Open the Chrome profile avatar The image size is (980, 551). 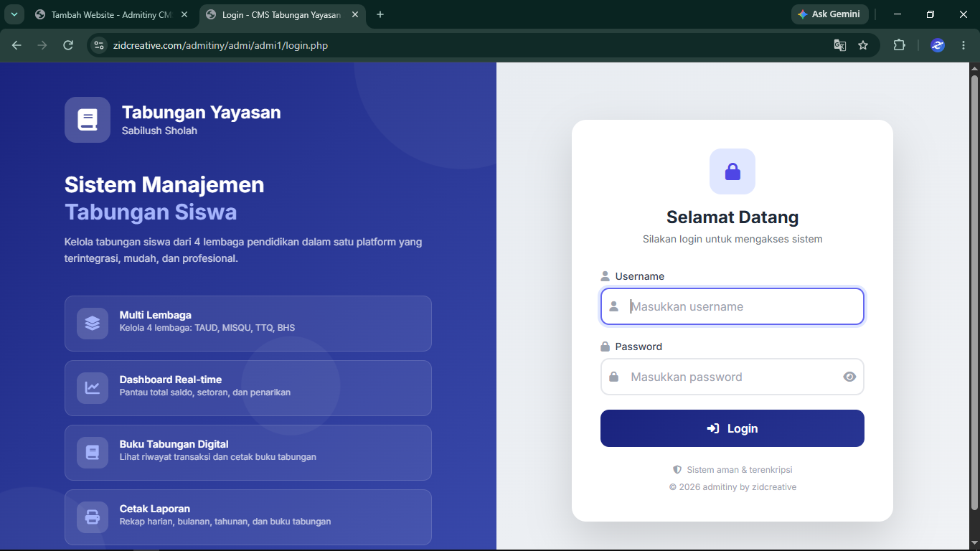938,45
